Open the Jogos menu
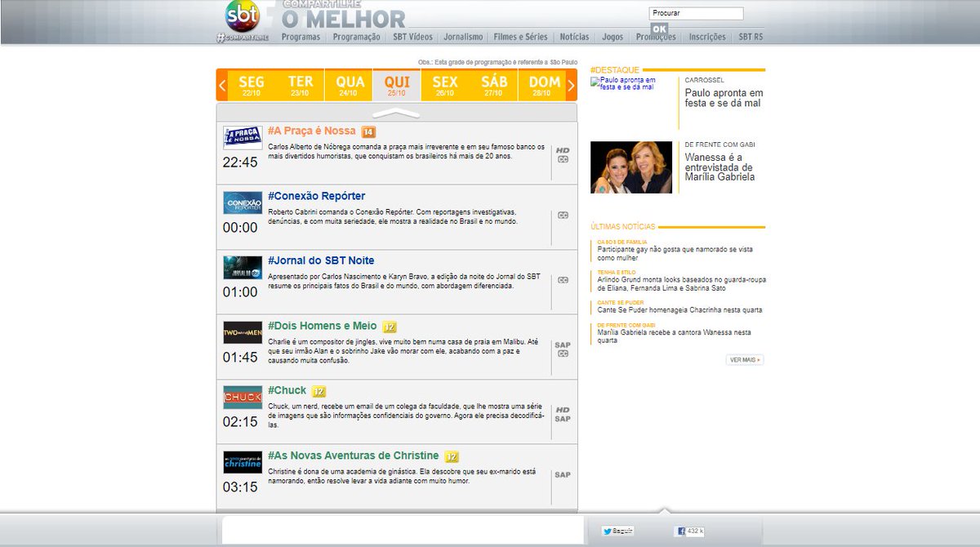The image size is (980, 547). pos(612,37)
